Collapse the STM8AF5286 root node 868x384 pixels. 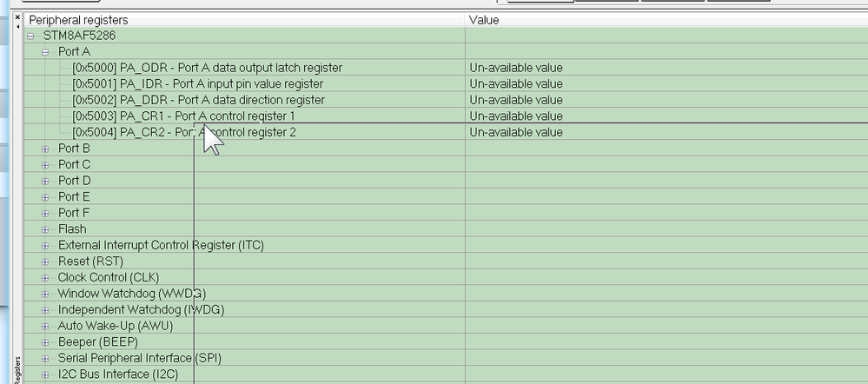(x=30, y=36)
